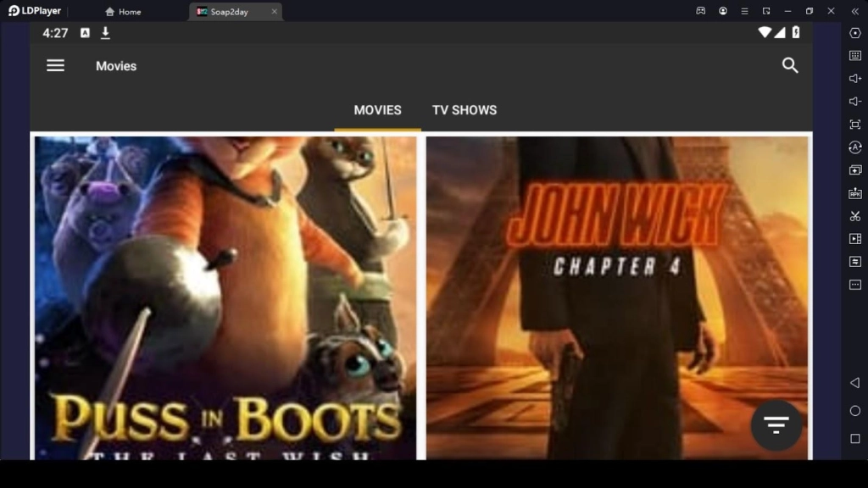The height and width of the screenshot is (488, 868).
Task: Open LDPlayer settings hexagon icon
Action: (x=854, y=33)
